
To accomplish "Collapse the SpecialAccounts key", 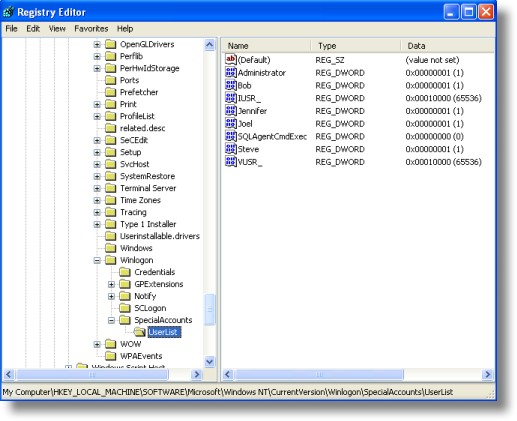I will click(x=111, y=320).
